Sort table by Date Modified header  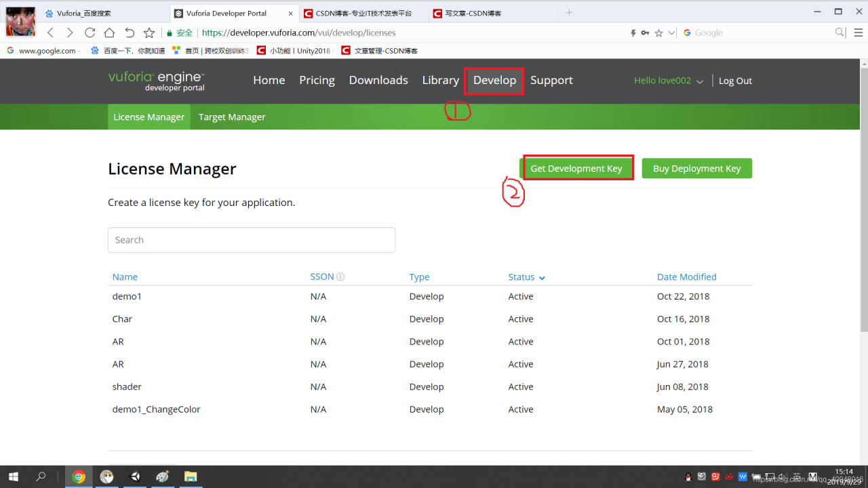[687, 277]
